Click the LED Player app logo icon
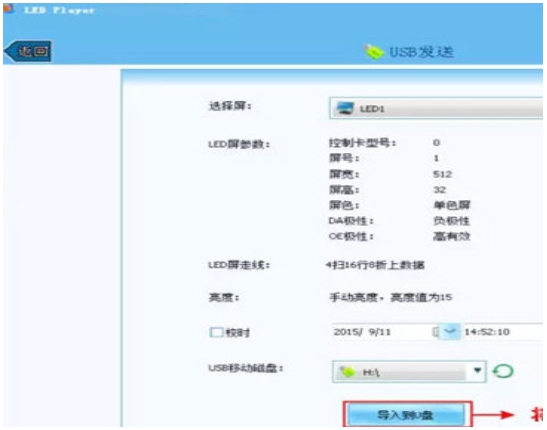 (8, 9)
